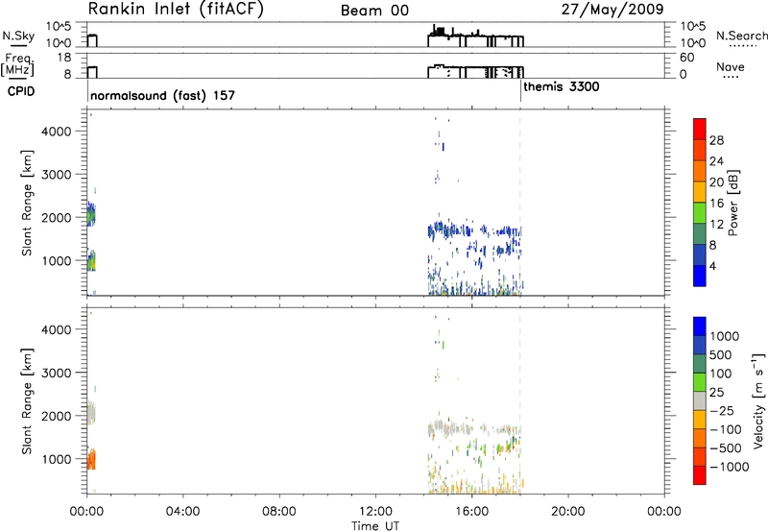The width and height of the screenshot is (768, 532).
Task: Click the '4000' tick on power panel axis
Action: click(56, 132)
